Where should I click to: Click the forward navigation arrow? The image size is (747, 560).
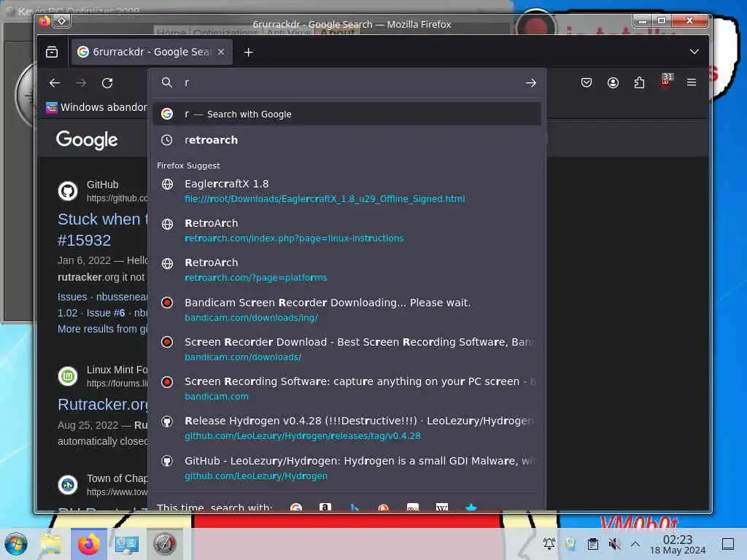(x=81, y=83)
